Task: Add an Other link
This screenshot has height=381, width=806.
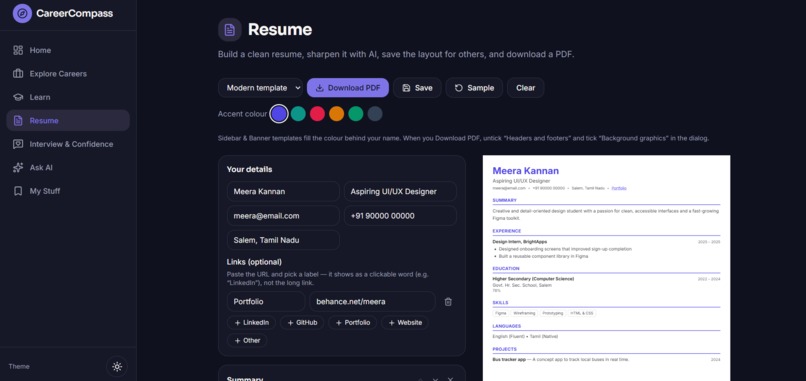Action: [247, 340]
